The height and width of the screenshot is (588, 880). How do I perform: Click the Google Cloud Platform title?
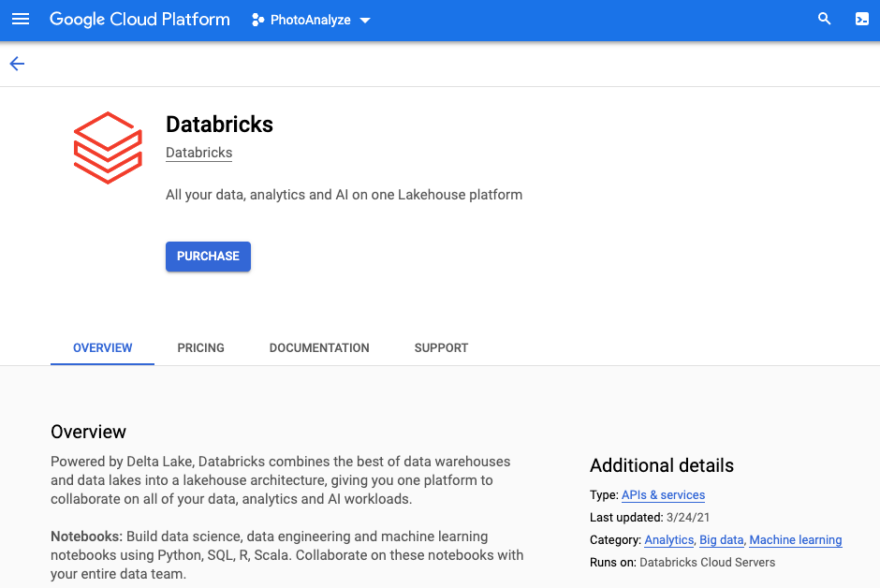(139, 19)
